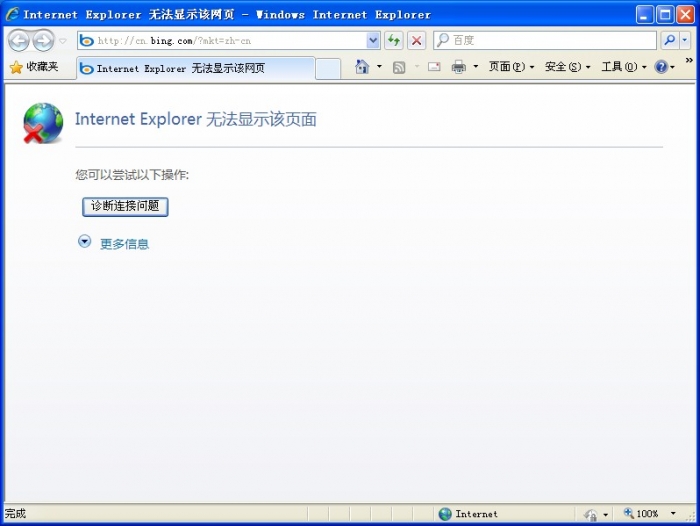Open the recent pages dropdown arrow

[62, 41]
